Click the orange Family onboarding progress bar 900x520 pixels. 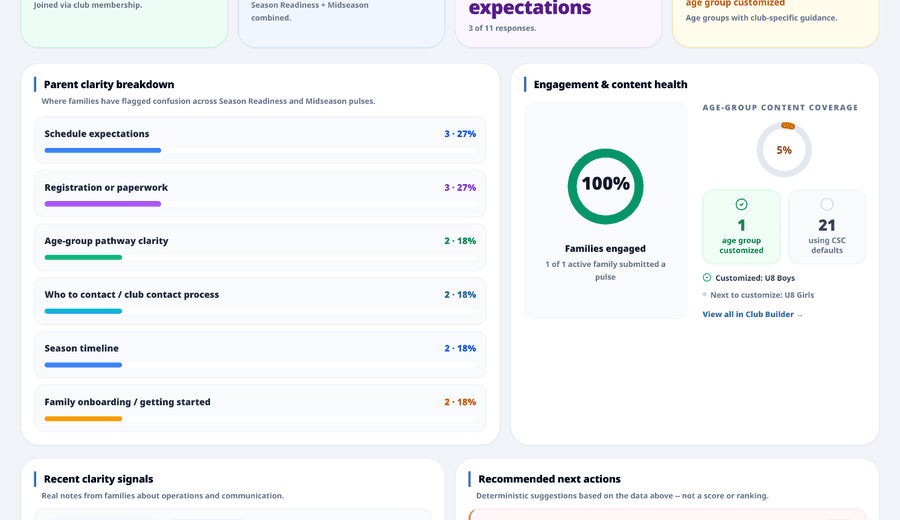tap(83, 419)
